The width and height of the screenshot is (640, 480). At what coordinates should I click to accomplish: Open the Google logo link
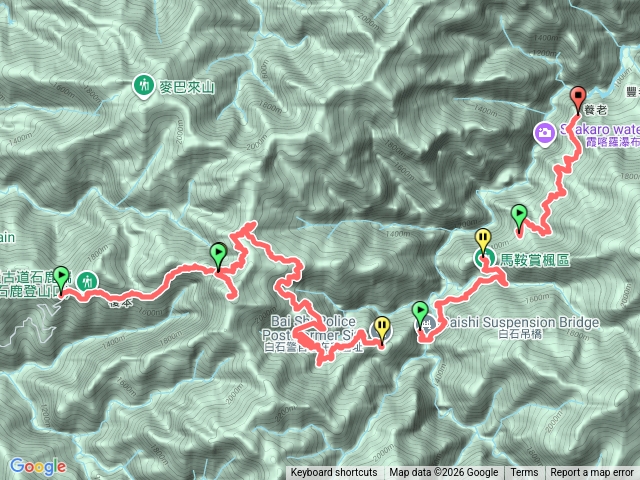(x=38, y=467)
